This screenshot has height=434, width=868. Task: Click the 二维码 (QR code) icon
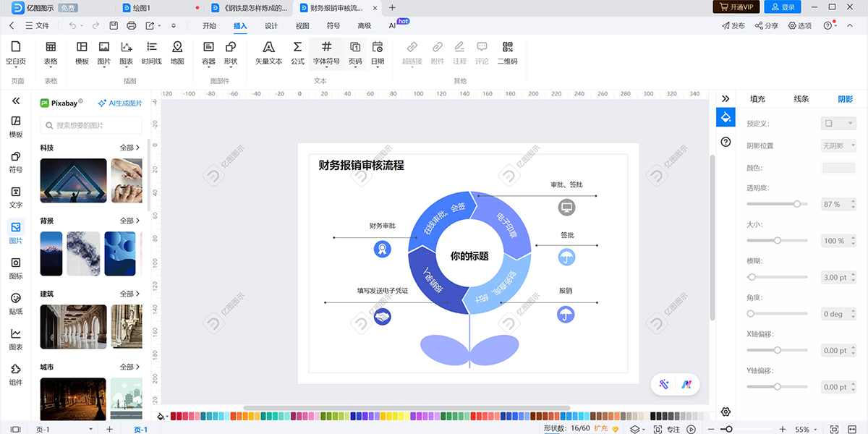coord(507,52)
